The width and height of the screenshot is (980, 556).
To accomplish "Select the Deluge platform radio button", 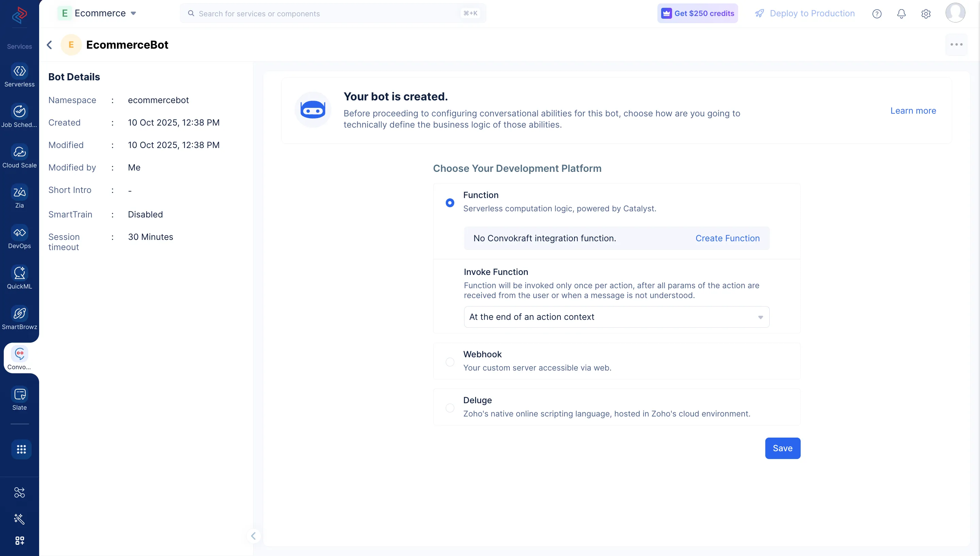I will (450, 408).
